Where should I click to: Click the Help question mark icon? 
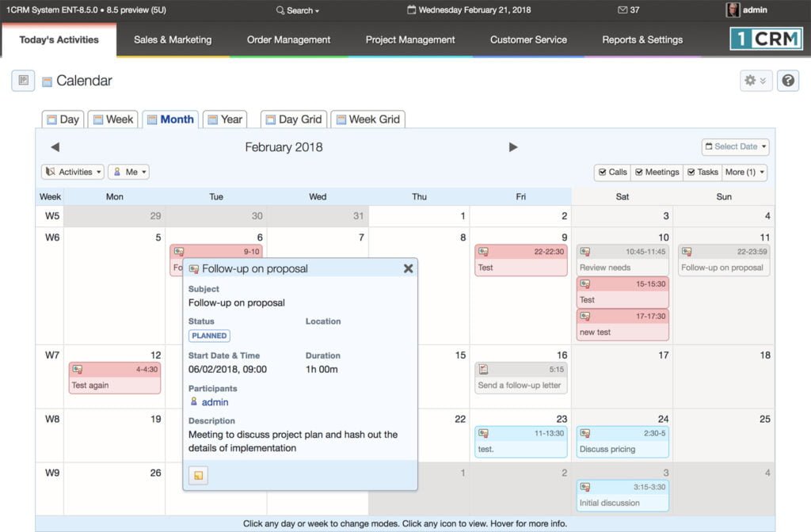click(787, 80)
